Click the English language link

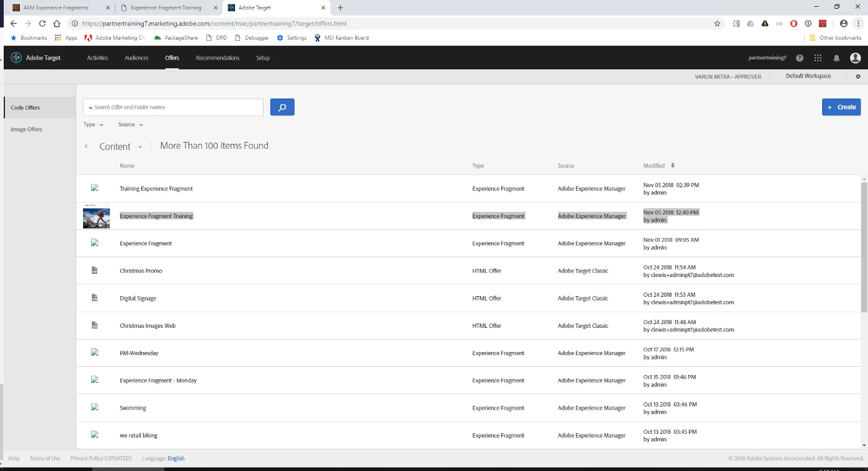176,459
